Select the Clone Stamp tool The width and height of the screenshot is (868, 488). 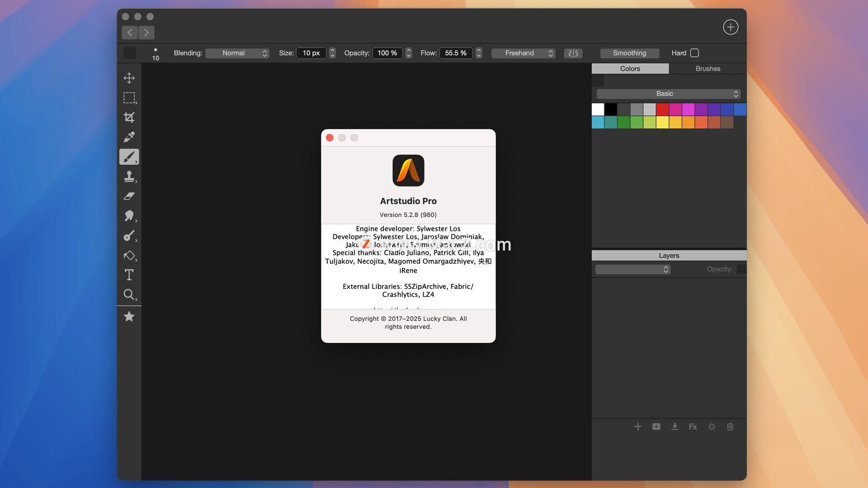pos(129,177)
